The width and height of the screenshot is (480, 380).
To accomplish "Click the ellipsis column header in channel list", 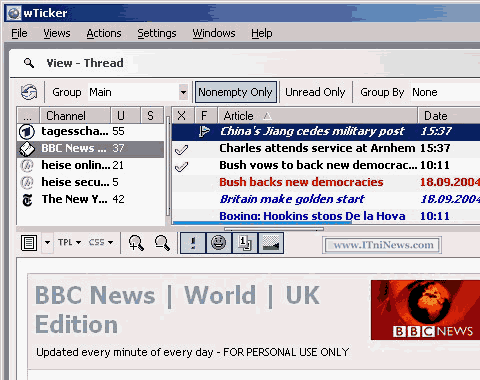I will point(28,116).
